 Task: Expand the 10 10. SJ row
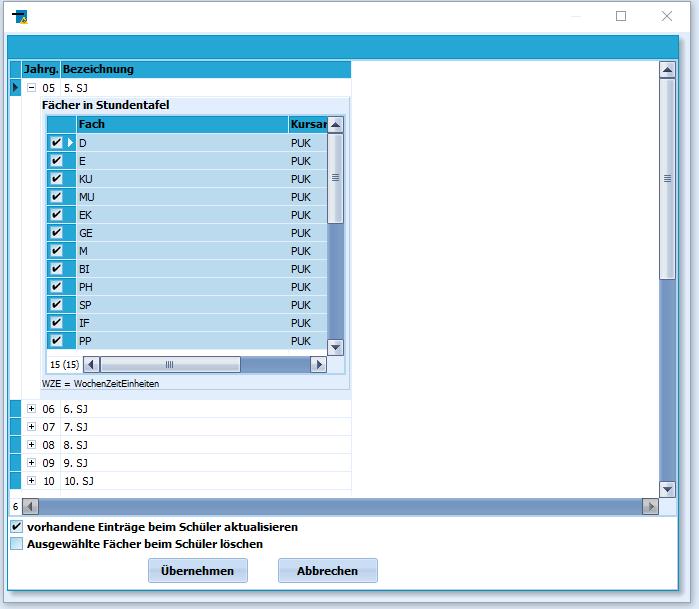click(31, 481)
